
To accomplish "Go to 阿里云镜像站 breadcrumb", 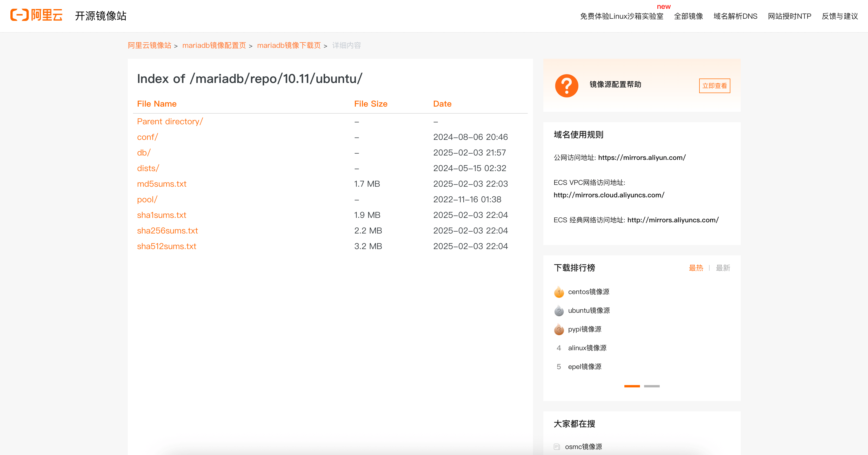I will (149, 45).
